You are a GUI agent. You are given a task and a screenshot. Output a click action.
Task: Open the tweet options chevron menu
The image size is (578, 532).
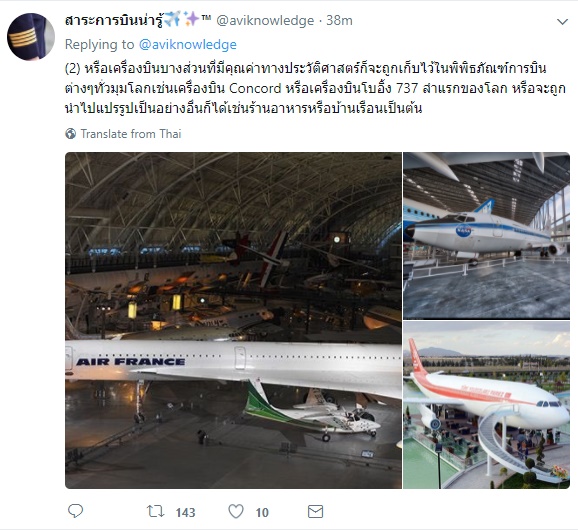pos(562,22)
